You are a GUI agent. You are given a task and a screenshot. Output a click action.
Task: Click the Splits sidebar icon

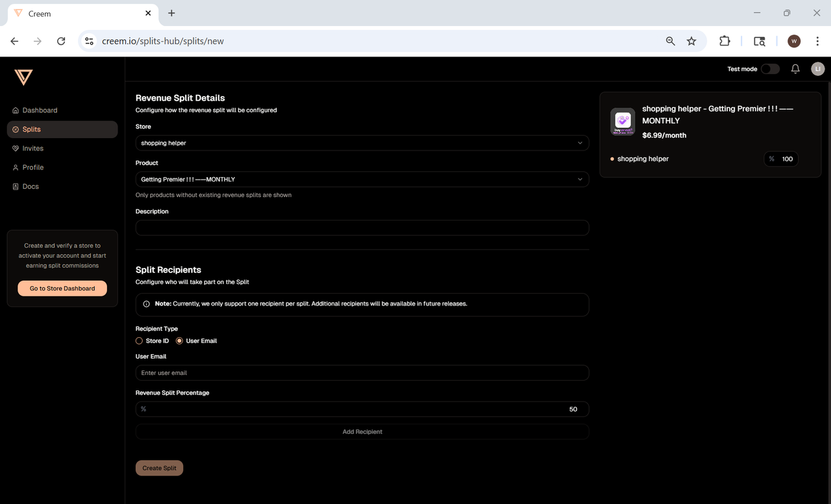pyautogui.click(x=16, y=129)
